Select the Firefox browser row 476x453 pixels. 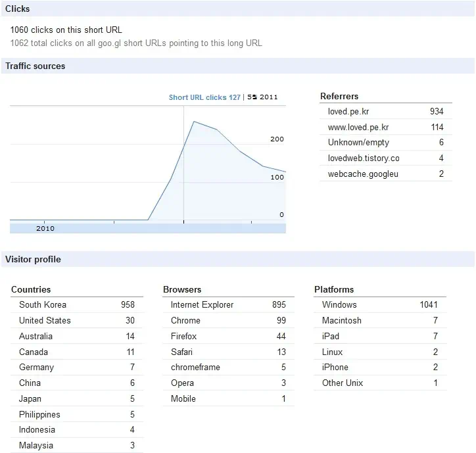pos(228,337)
